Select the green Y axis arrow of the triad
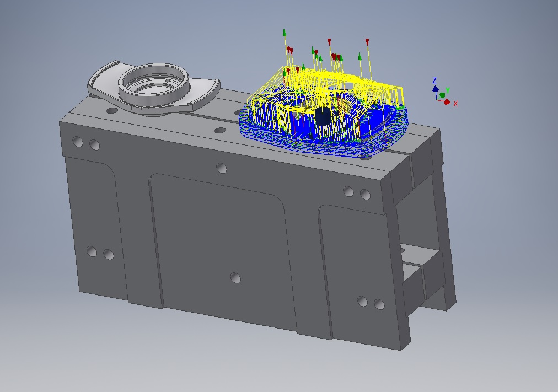The height and width of the screenshot is (392, 558). [x=443, y=95]
